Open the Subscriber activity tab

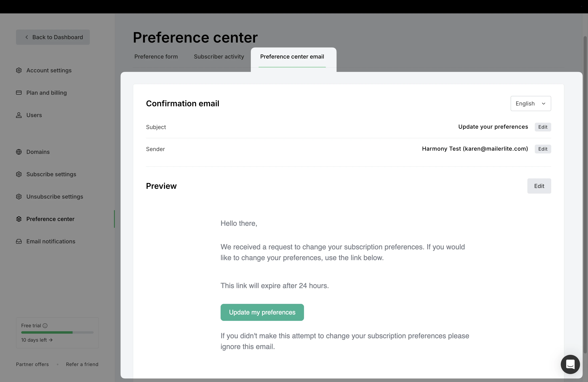pos(219,57)
